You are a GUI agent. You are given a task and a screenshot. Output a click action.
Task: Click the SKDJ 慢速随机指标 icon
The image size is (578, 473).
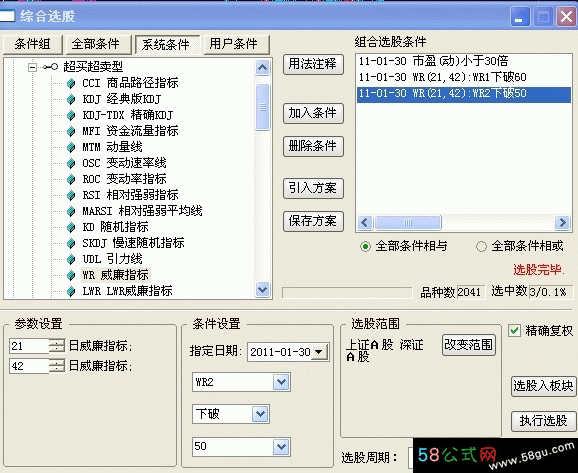(x=71, y=243)
